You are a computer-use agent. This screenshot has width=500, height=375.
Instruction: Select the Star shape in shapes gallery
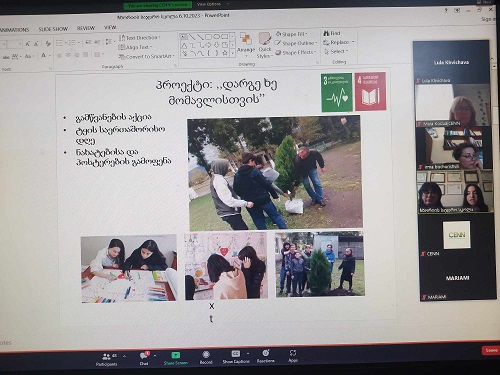[225, 53]
